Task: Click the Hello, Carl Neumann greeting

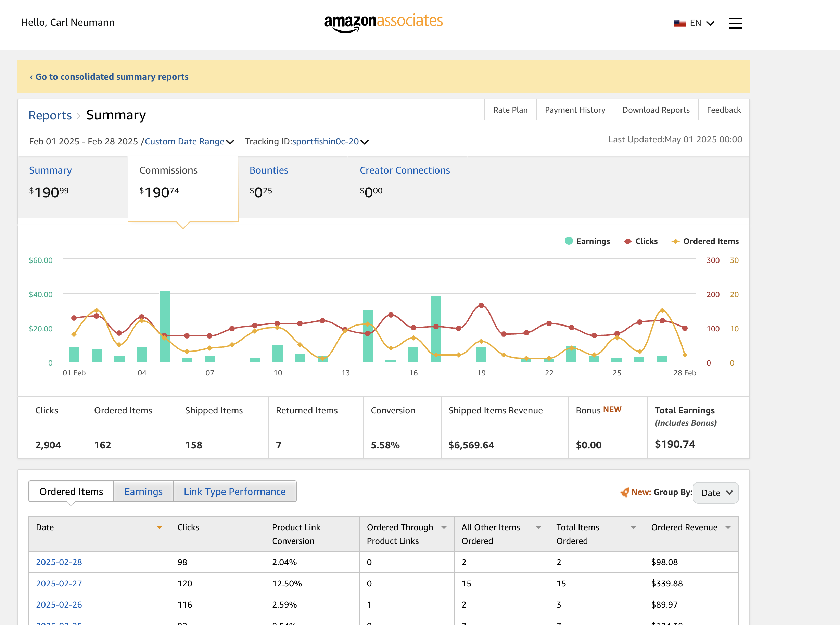Action: (x=68, y=22)
